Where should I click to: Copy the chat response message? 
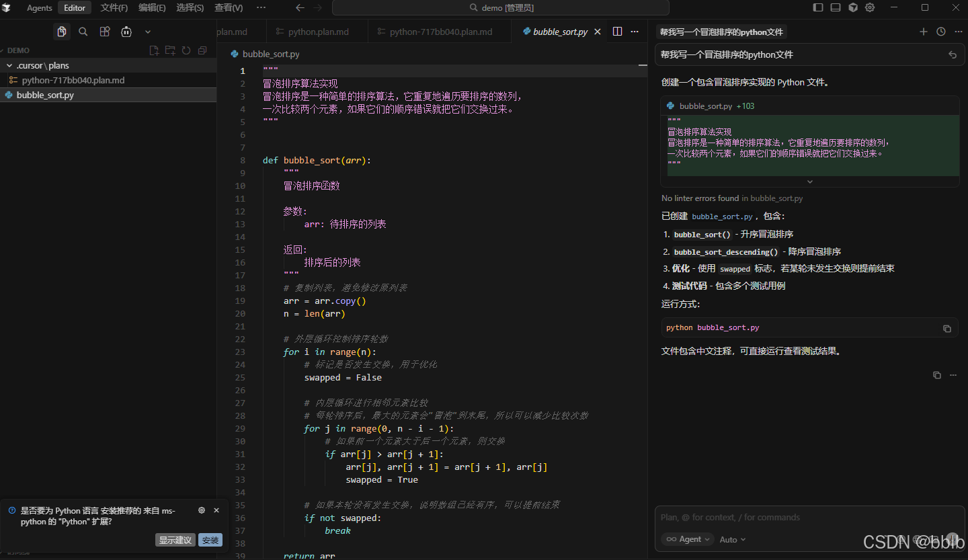[x=937, y=375]
